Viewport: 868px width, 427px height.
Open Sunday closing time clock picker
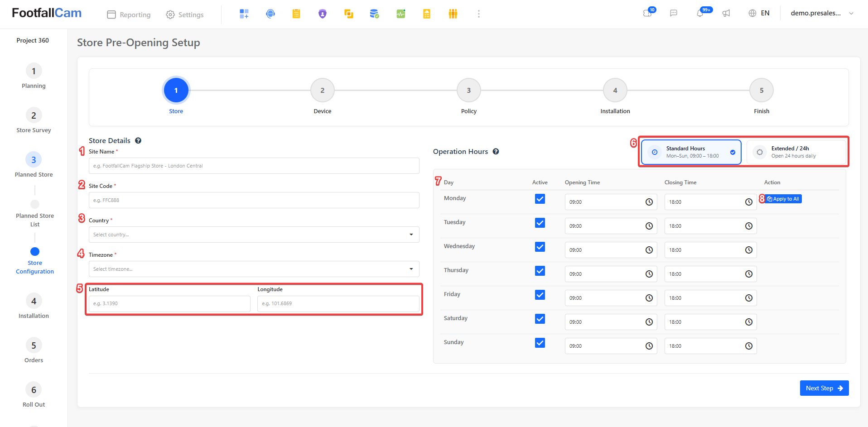coord(749,346)
